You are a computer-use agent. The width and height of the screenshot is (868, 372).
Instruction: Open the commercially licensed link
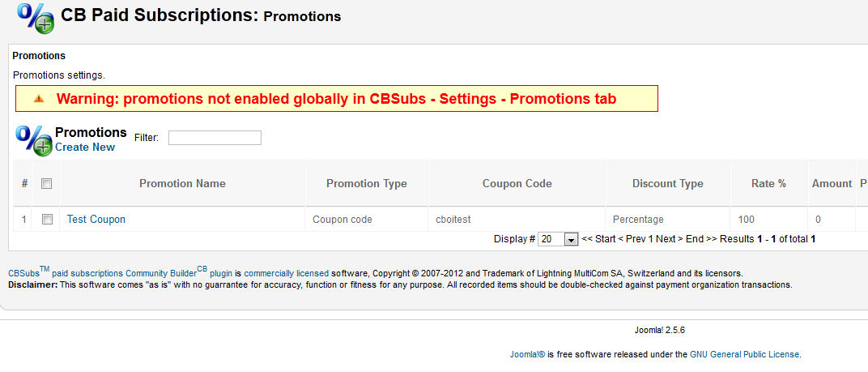286,273
